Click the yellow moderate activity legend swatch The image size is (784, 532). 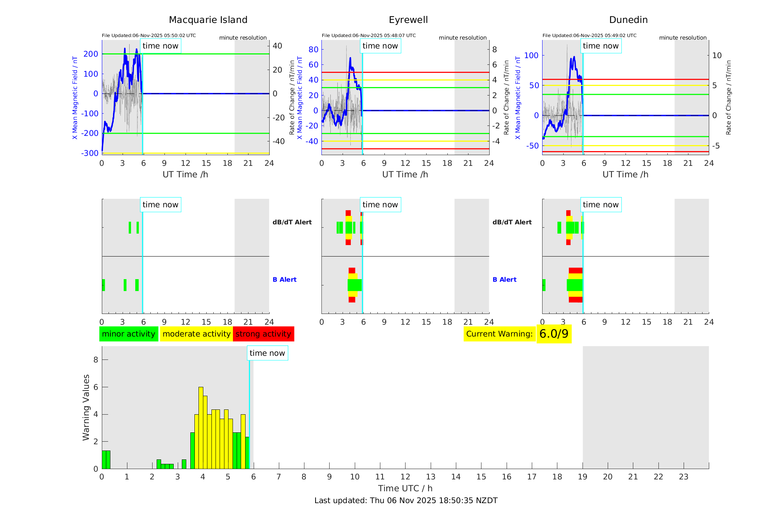196,334
